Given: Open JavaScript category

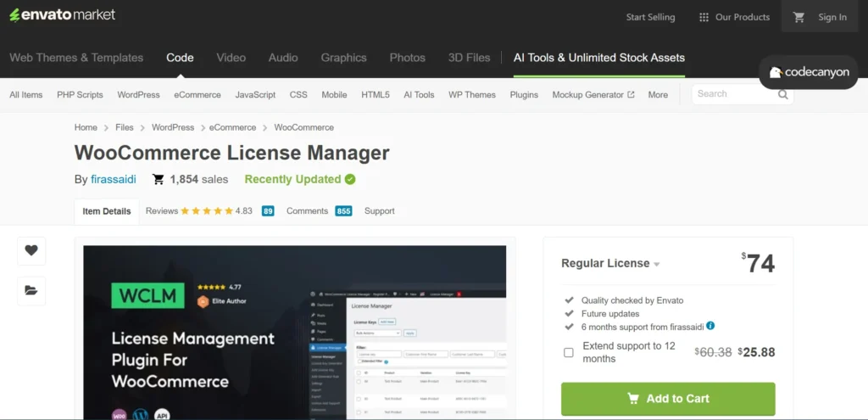Looking at the screenshot, I should 255,95.
